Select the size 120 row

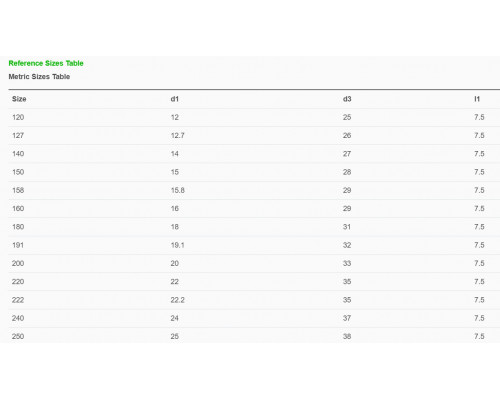click(254, 117)
